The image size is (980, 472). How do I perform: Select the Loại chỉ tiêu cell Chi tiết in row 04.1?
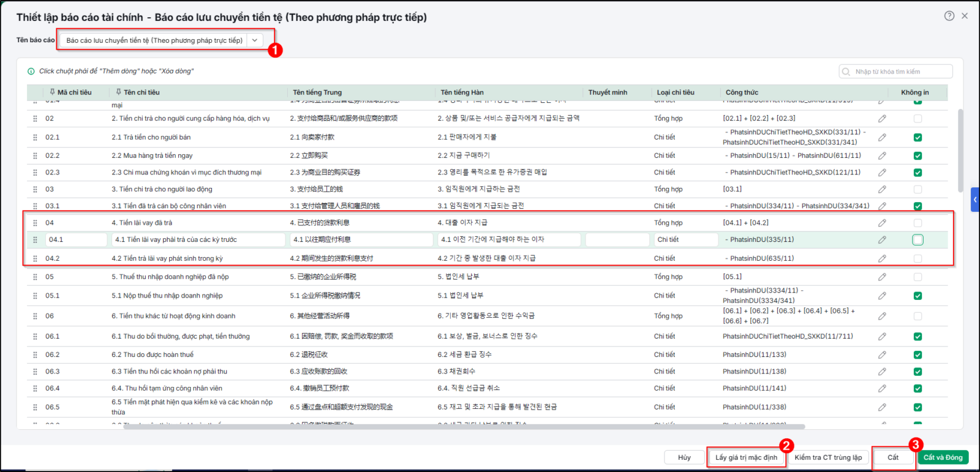(686, 239)
